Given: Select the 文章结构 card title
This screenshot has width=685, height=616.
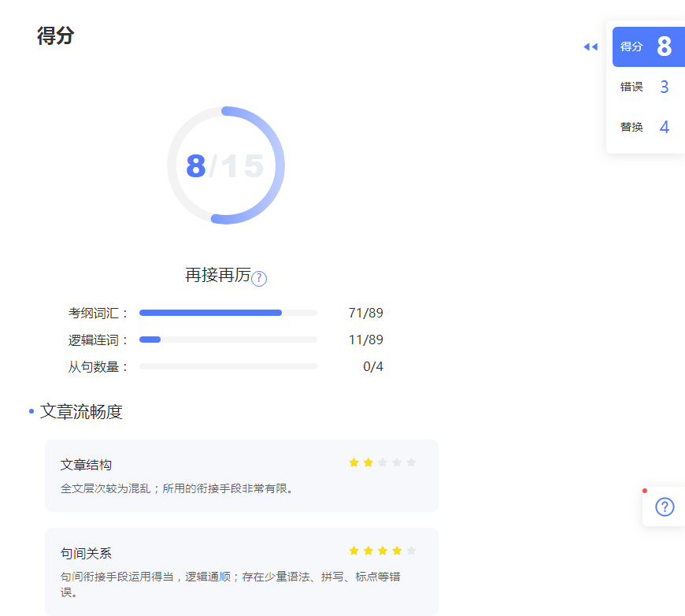Looking at the screenshot, I should coord(86,465).
